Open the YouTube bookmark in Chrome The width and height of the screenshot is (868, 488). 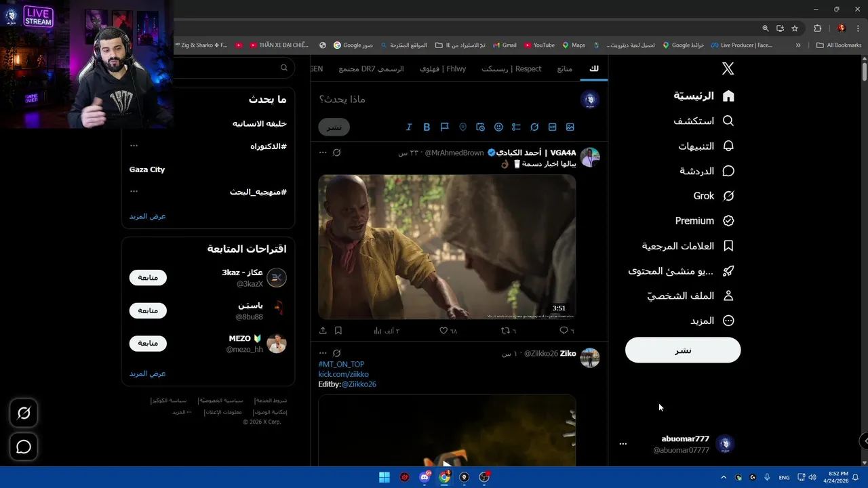click(x=538, y=45)
